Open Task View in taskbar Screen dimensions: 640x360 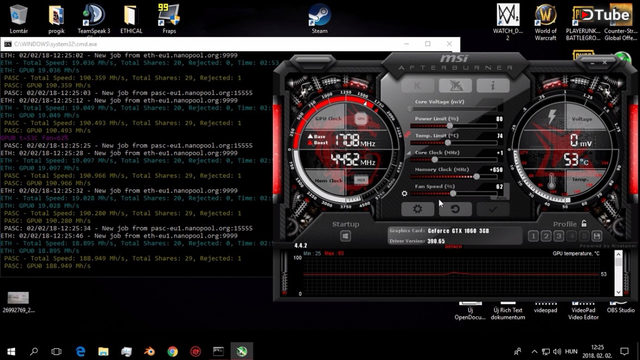pyautogui.click(x=56, y=351)
